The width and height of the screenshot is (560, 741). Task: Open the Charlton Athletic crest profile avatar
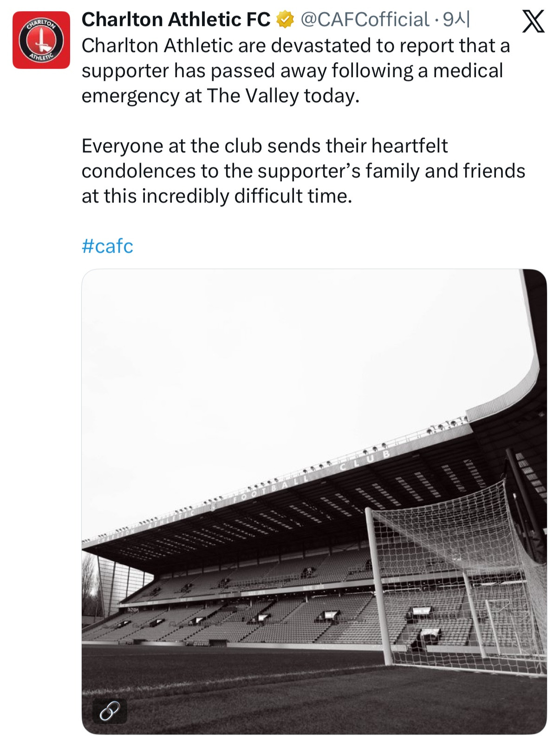[x=41, y=40]
